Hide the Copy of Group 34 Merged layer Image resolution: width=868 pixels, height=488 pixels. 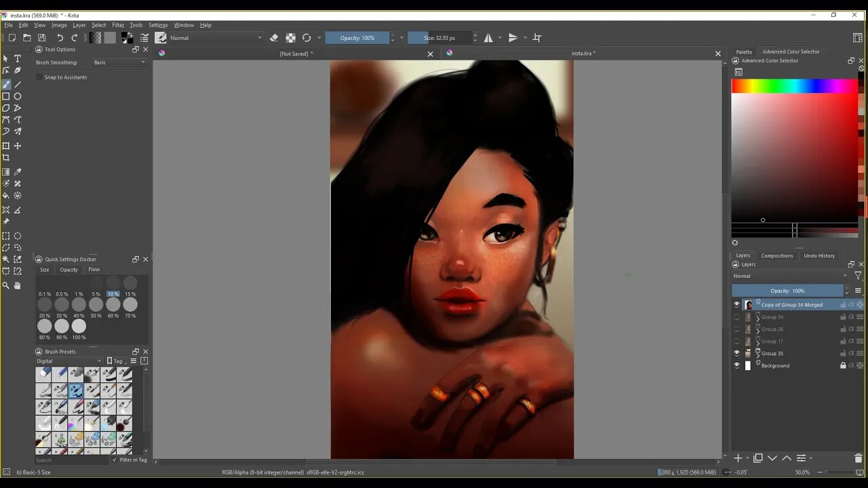click(x=737, y=305)
